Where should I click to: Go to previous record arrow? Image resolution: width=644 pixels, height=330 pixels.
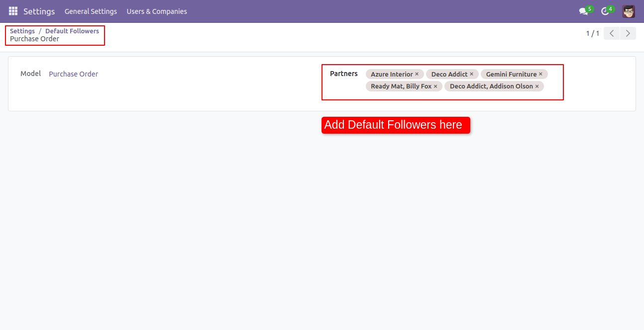pos(612,33)
